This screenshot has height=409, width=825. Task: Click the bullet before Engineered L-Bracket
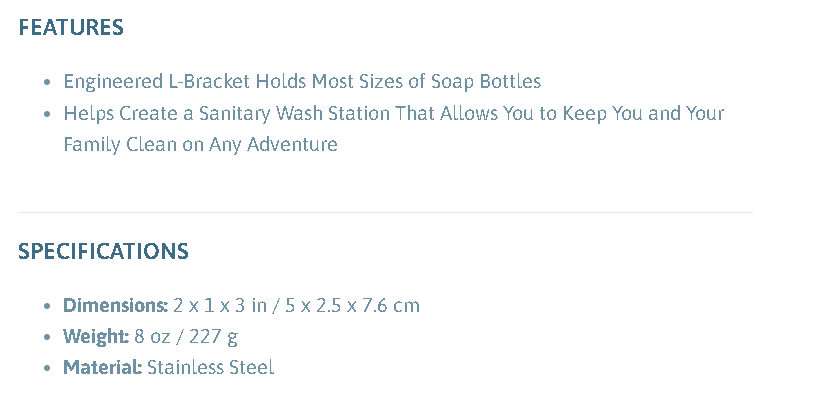coord(47,82)
